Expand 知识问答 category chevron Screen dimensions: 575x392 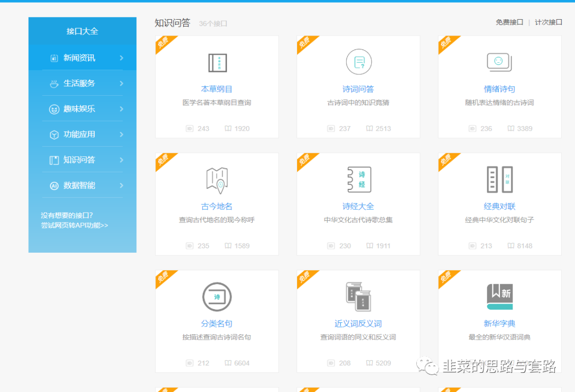click(x=121, y=160)
